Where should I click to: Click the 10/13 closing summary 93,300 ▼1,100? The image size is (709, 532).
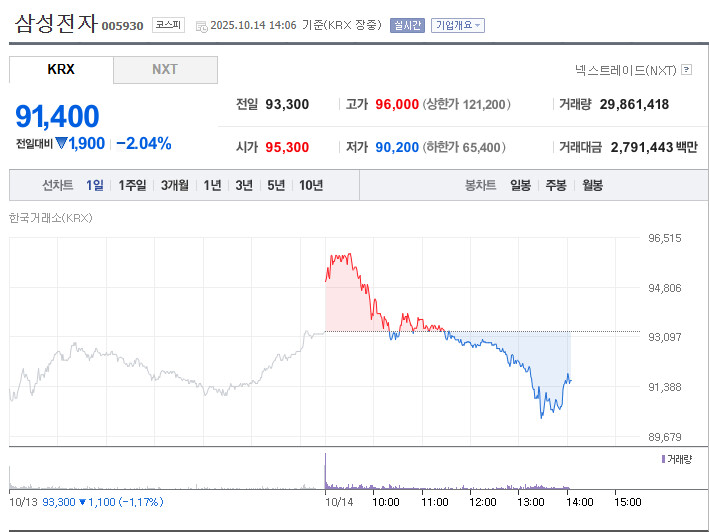tap(102, 502)
